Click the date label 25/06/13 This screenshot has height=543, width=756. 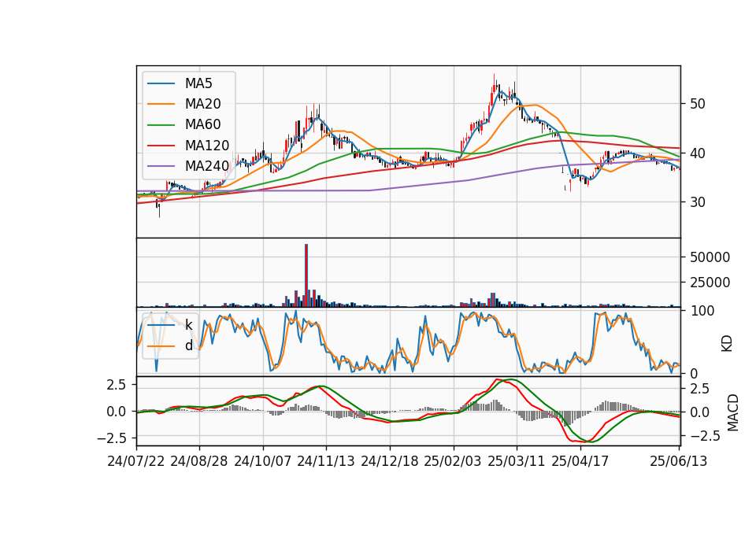tap(678, 461)
